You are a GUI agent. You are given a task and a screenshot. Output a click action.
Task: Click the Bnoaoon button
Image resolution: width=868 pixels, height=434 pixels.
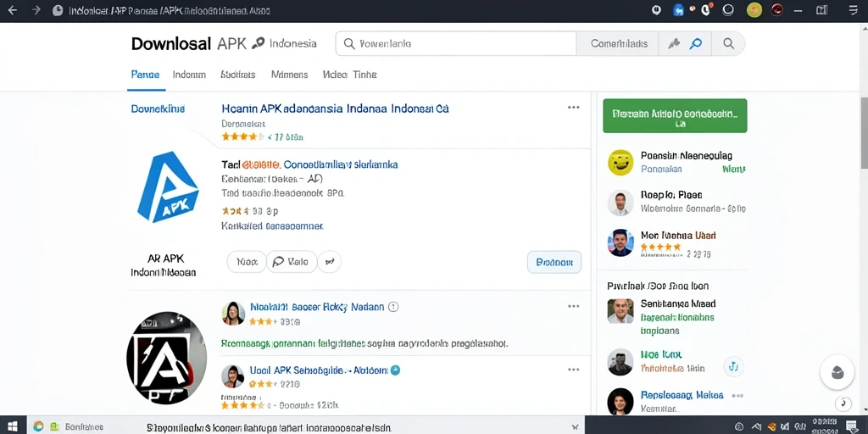(554, 263)
